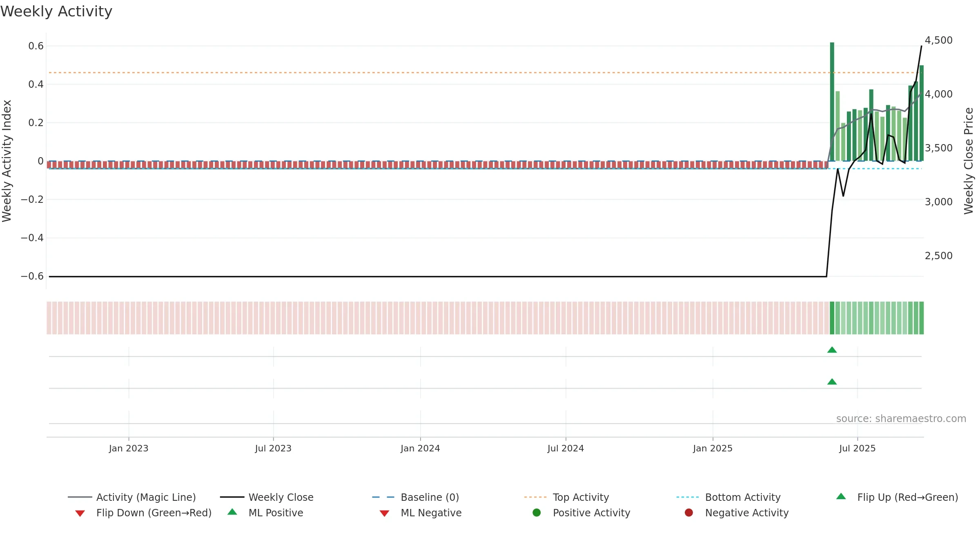980x551 pixels.
Task: Click the Jan 2025 axis label
Action: tap(713, 448)
